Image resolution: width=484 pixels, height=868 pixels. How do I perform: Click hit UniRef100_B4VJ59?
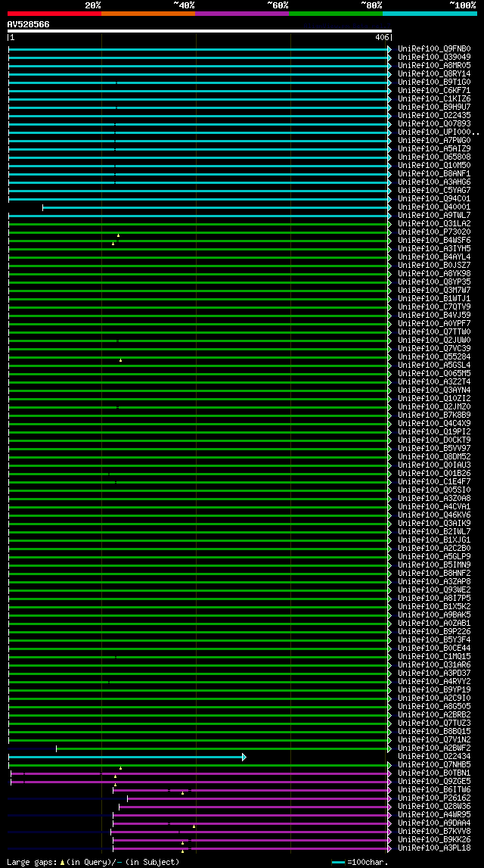[434, 315]
